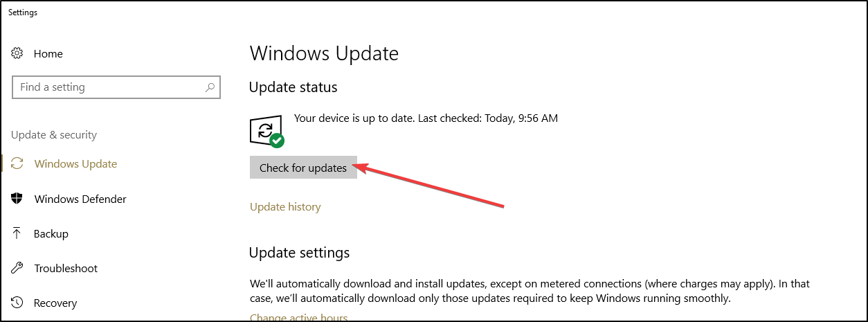
Task: Open the Update history link
Action: point(285,206)
